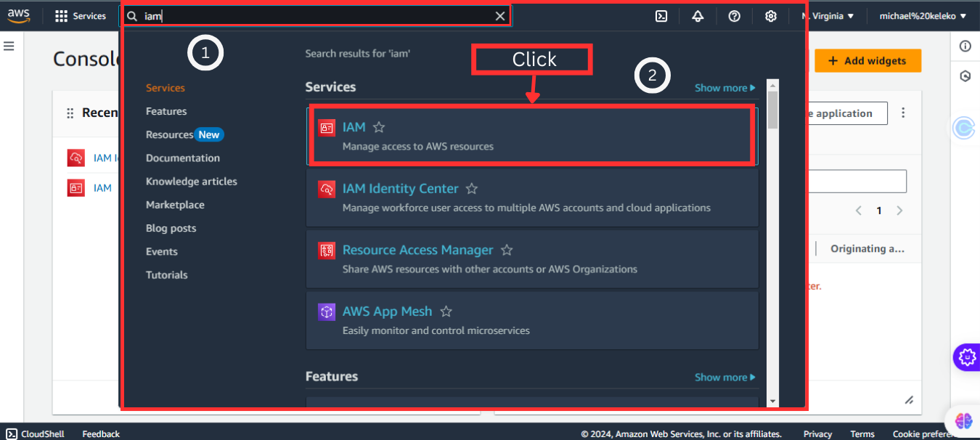
Task: Open the Terms footer link
Action: coord(862,434)
